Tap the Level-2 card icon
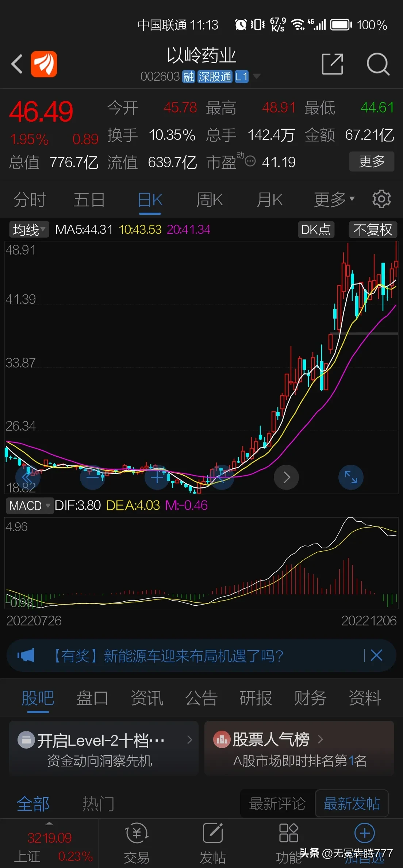Viewport: 403px width, 868px height. pyautogui.click(x=26, y=740)
